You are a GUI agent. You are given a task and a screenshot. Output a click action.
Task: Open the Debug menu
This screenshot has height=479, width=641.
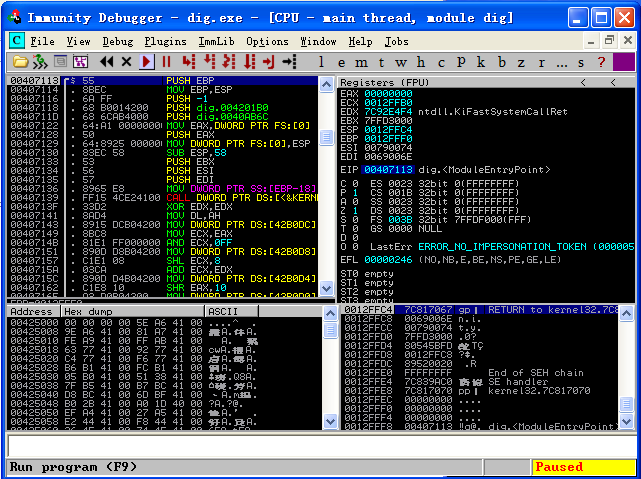(118, 41)
